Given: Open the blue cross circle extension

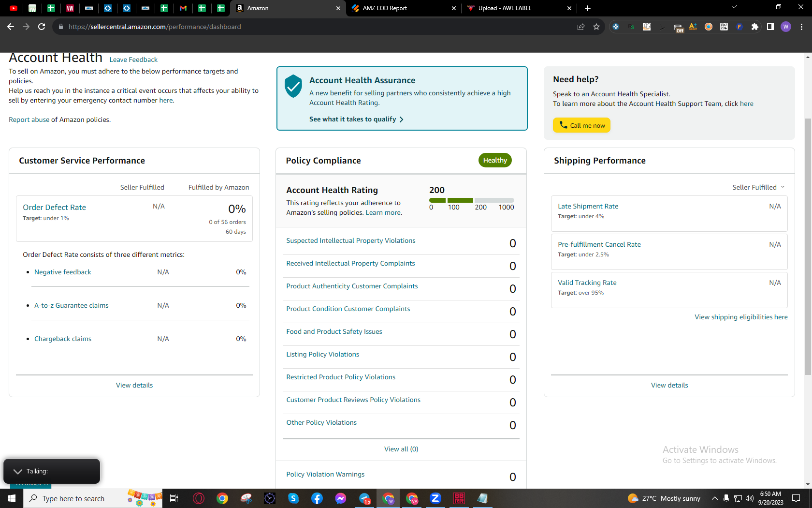Looking at the screenshot, I should click(x=616, y=27).
